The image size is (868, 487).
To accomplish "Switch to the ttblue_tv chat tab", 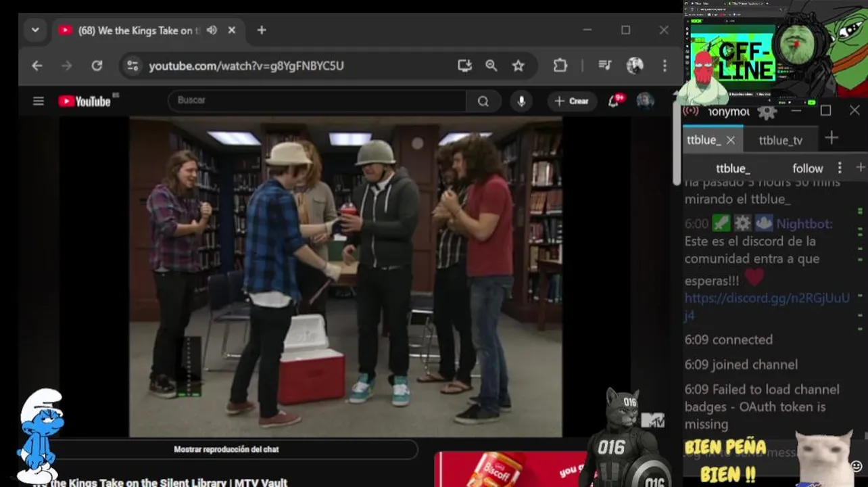I will (x=780, y=140).
